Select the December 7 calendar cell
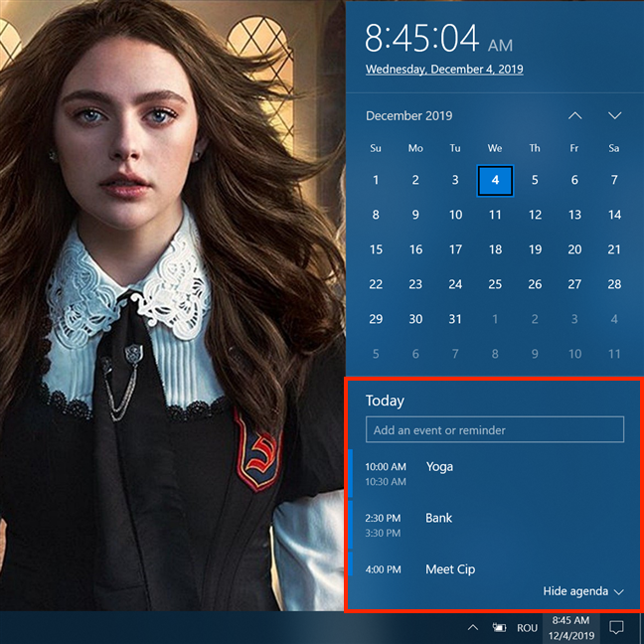 coord(614,180)
